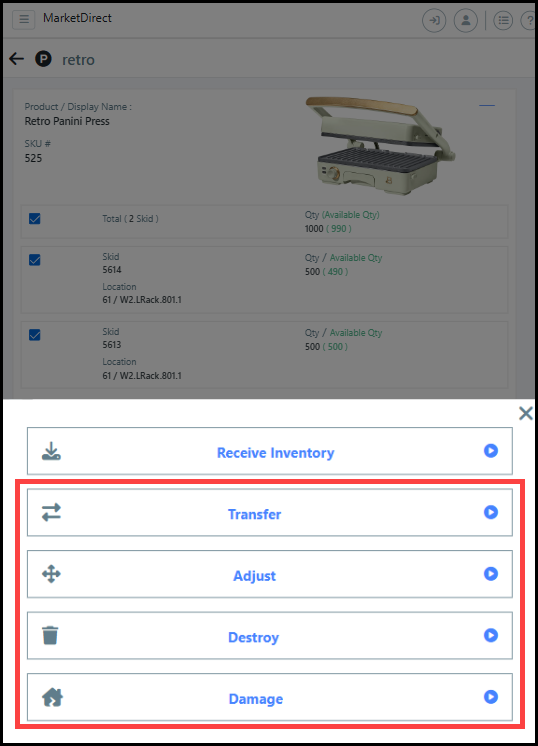
Task: Click the Damage house icon
Action: point(52,697)
